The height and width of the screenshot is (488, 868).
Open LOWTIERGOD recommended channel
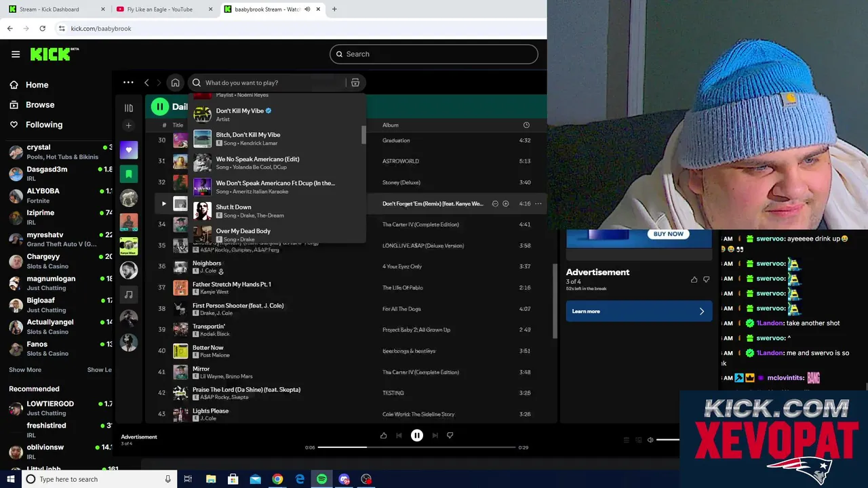coord(60,408)
